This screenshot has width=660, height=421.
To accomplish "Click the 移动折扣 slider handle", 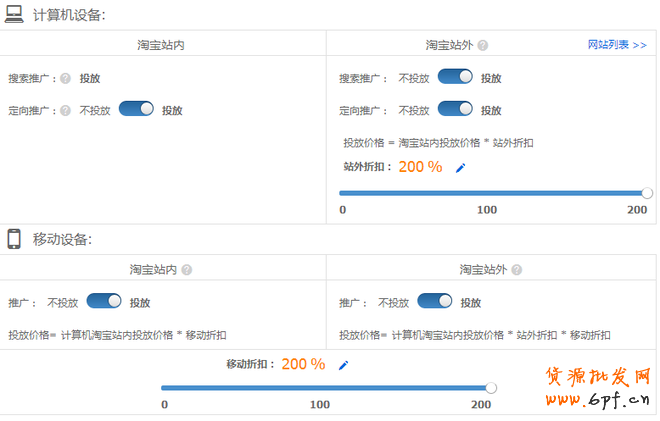I will point(491,388).
